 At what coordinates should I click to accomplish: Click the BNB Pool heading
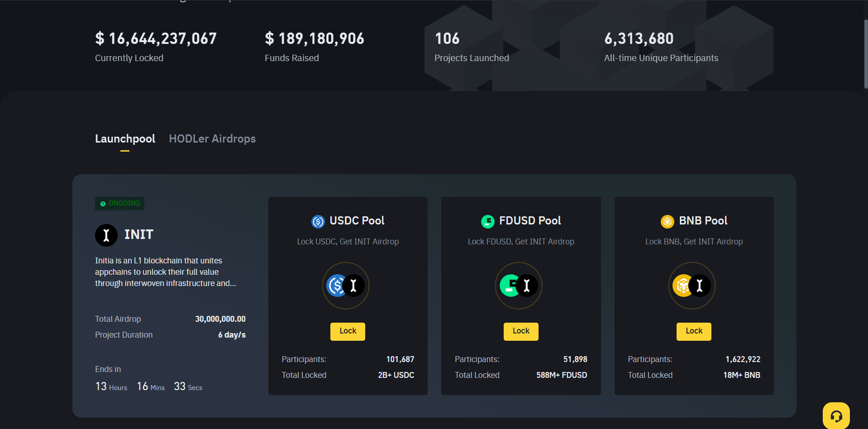[x=703, y=221]
